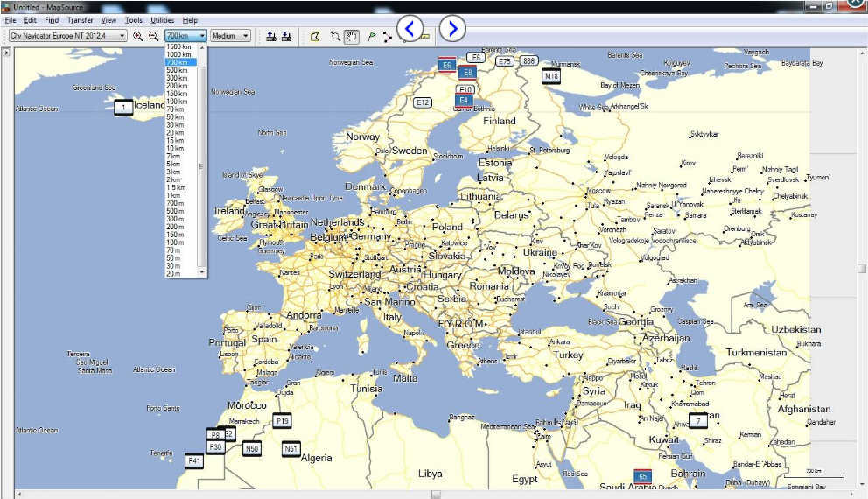Click the Zoom In magnifier icon

138,36
